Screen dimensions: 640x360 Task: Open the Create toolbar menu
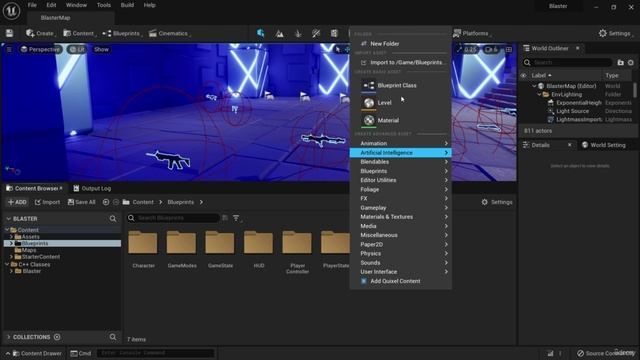pos(40,33)
